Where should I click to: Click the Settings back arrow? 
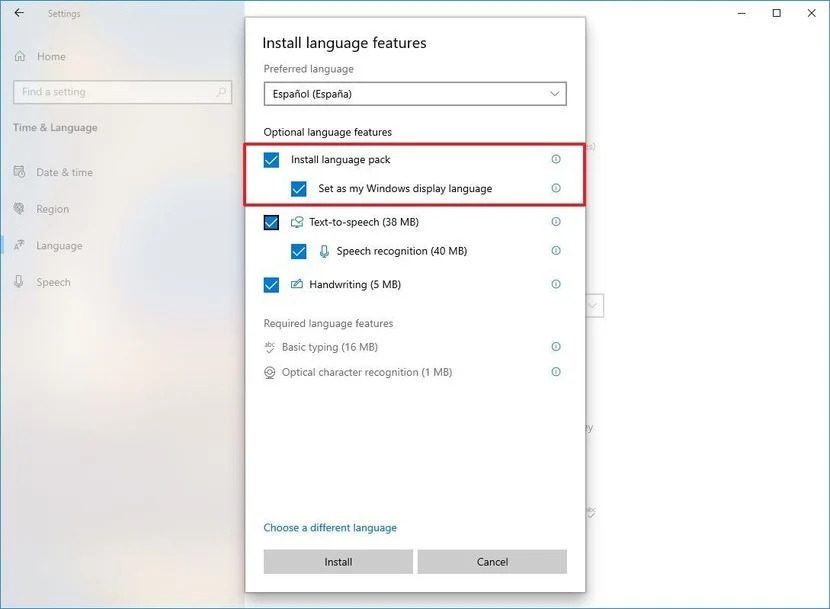(19, 14)
